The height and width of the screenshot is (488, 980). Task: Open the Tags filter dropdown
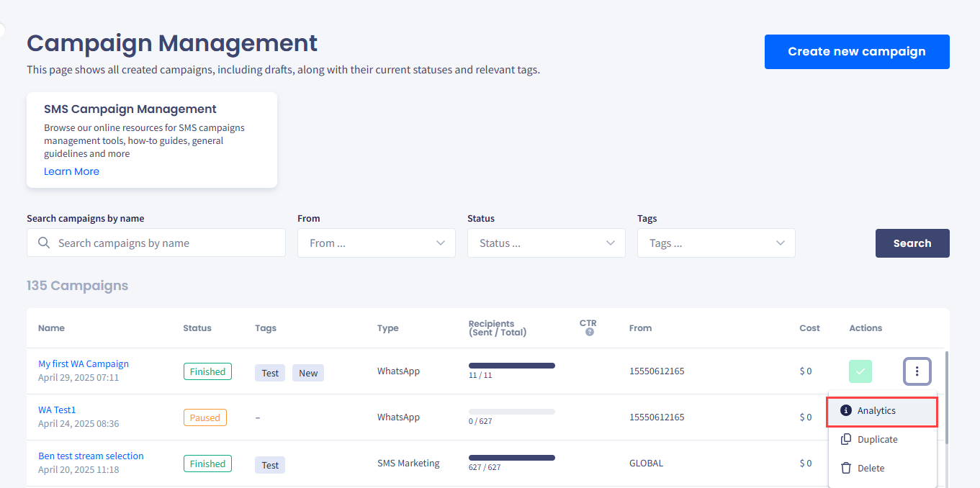tap(716, 243)
